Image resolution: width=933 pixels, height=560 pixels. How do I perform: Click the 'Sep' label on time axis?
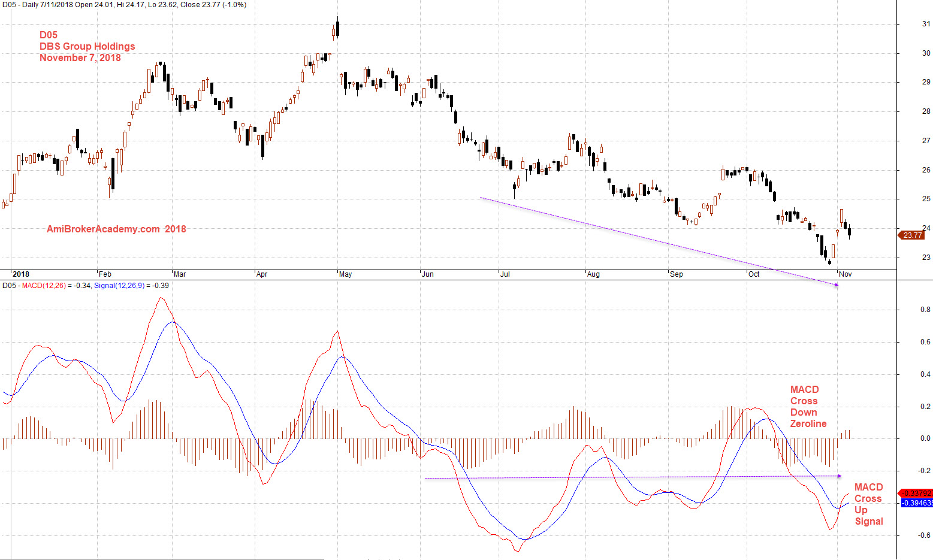pyautogui.click(x=676, y=274)
